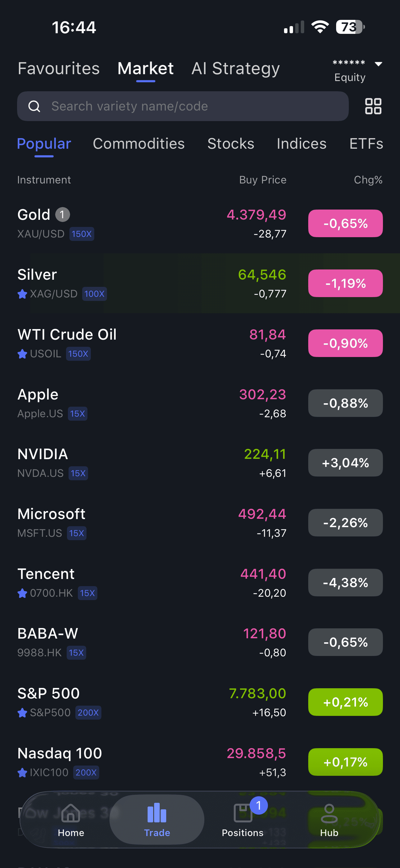Open the hidden Equity balance selector

pyautogui.click(x=349, y=71)
